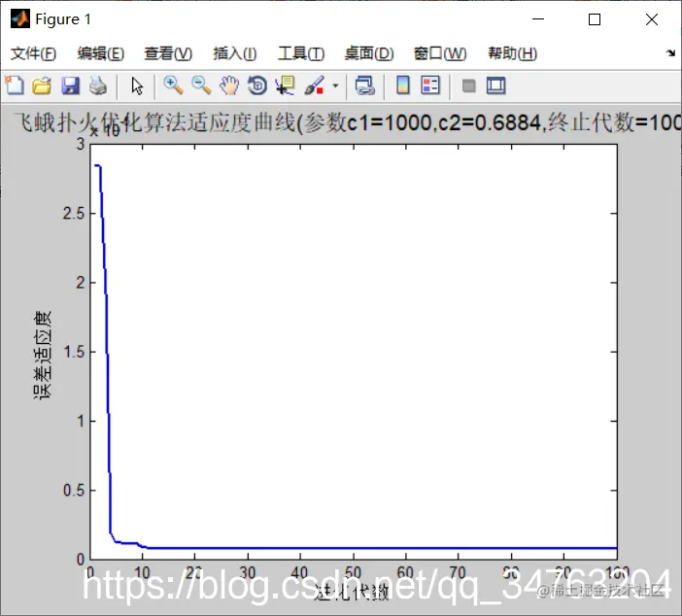Click the x-axis tick label 40

click(299, 572)
